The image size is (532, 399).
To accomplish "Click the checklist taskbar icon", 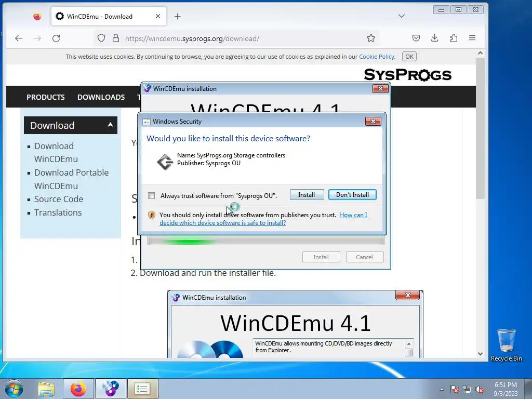I will pyautogui.click(x=142, y=389).
